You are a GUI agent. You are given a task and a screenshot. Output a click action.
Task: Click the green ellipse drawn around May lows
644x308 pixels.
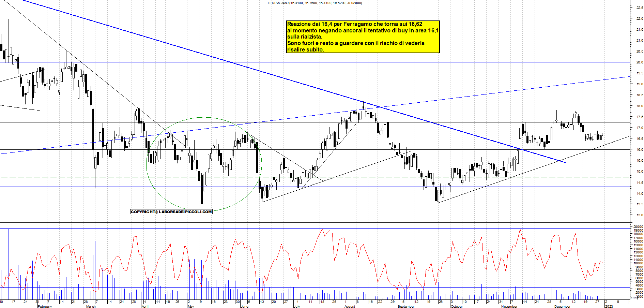(204, 163)
